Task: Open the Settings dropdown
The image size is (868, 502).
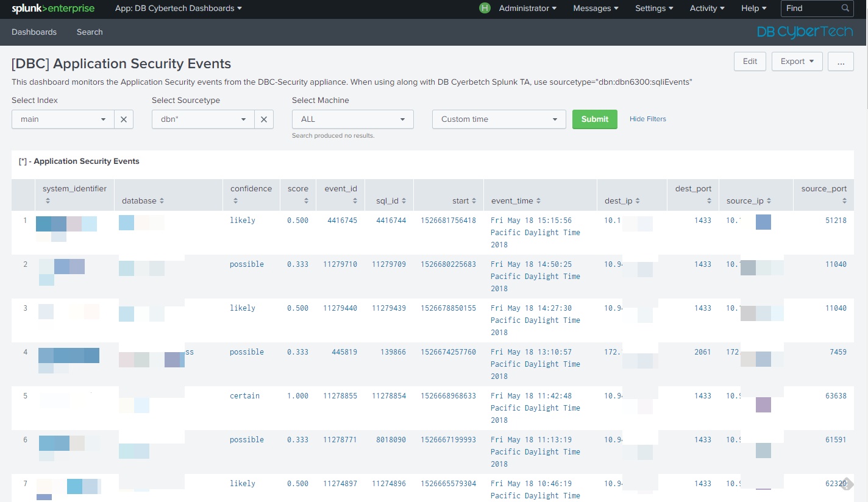Action: click(654, 9)
